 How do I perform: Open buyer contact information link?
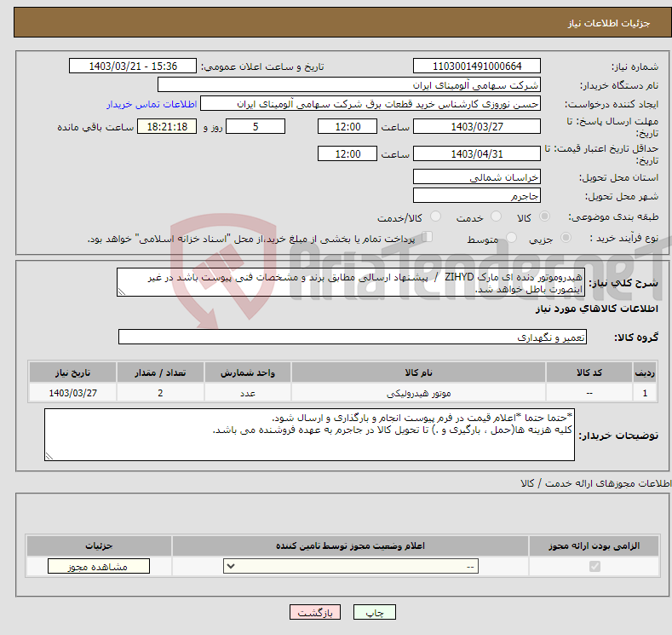tap(152, 104)
